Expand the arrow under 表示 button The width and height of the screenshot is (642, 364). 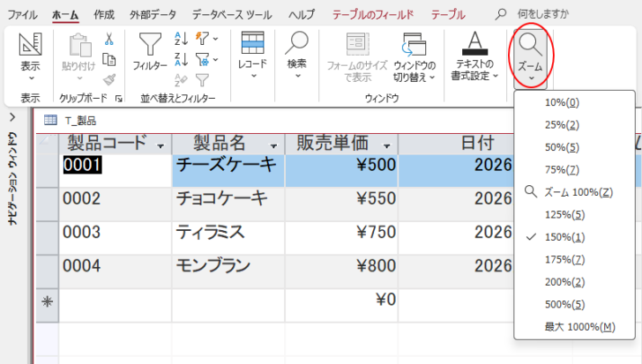pos(31,78)
